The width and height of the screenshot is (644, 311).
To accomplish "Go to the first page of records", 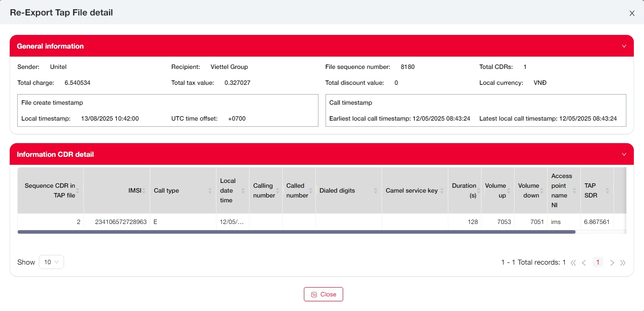I will coord(573,263).
